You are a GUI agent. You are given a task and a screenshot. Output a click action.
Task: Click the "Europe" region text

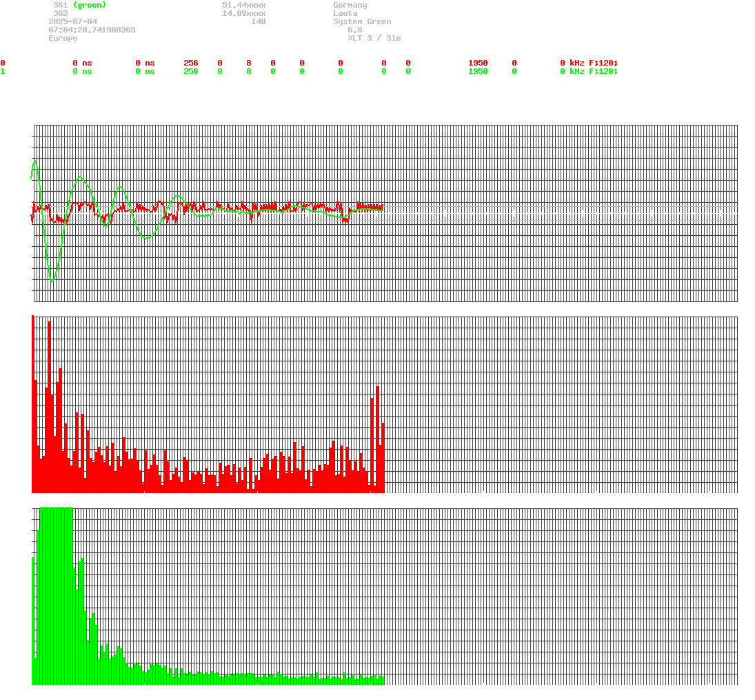point(63,38)
